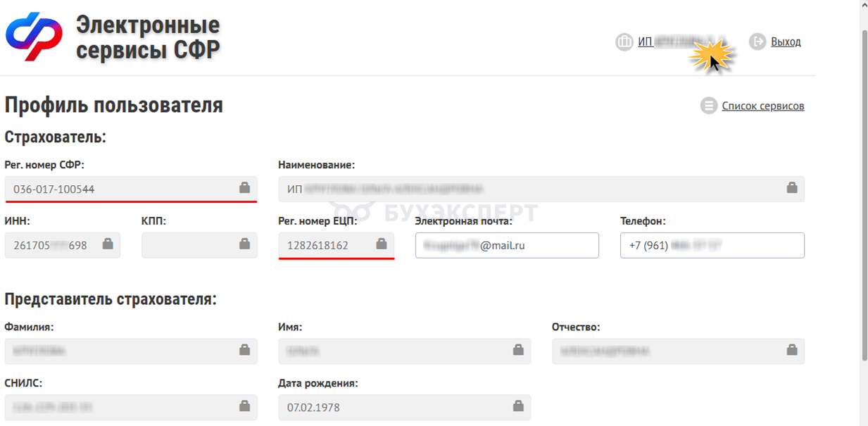Click the Представитель страхователя: heading
The width and height of the screenshot is (868, 426).
point(111,299)
